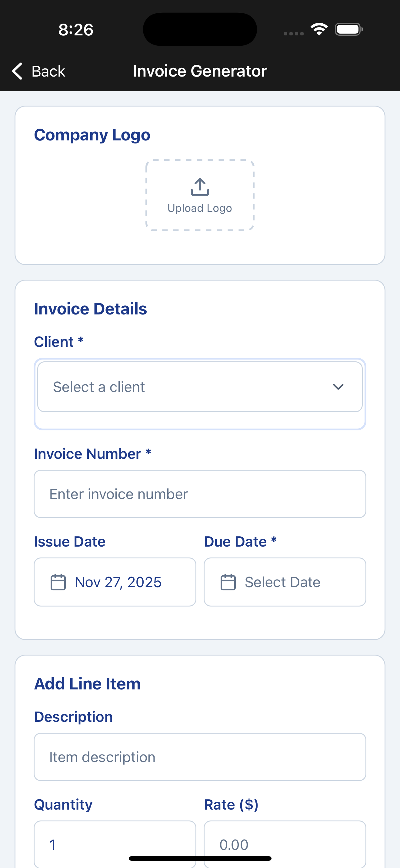Screen dimensions: 400x868
Task: Click the Due Date calendar icon
Action: [x=228, y=582]
